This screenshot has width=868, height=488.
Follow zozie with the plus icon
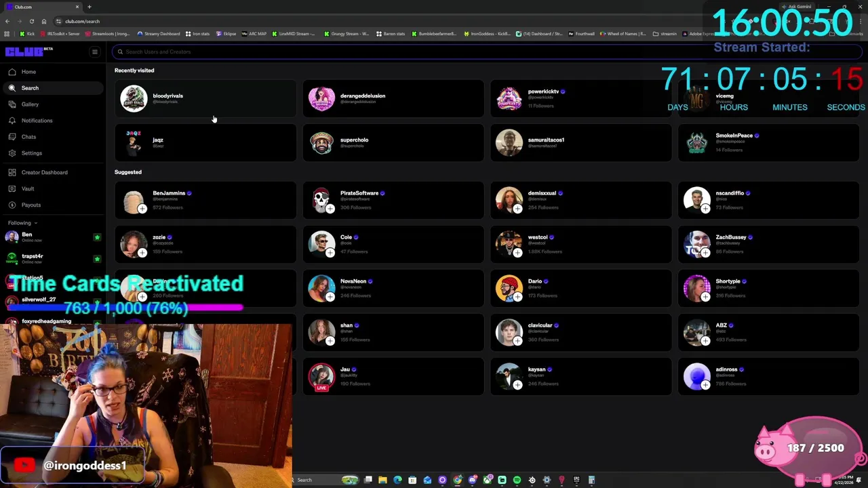[142, 253]
